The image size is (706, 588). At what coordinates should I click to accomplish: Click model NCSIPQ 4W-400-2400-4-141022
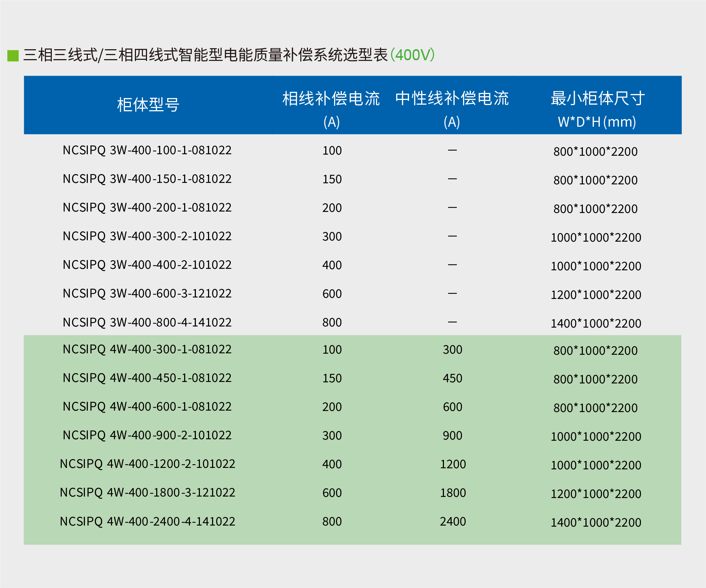click(x=147, y=522)
